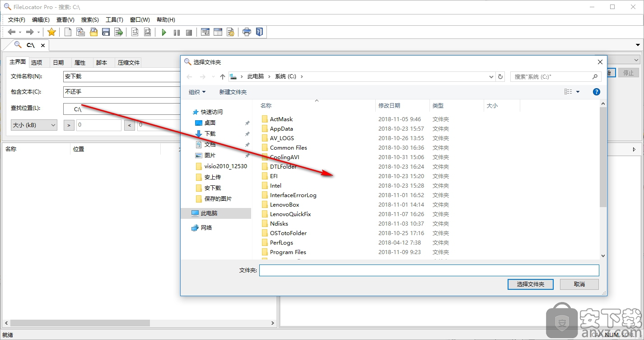Viewport: 644px width, 340px height.
Task: Create a new blank search document
Action: pyautogui.click(x=68, y=32)
